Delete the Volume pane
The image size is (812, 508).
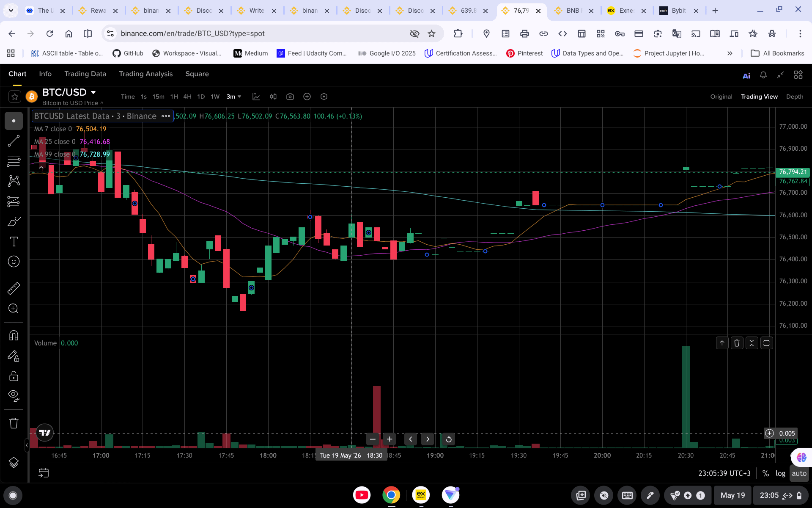737,343
